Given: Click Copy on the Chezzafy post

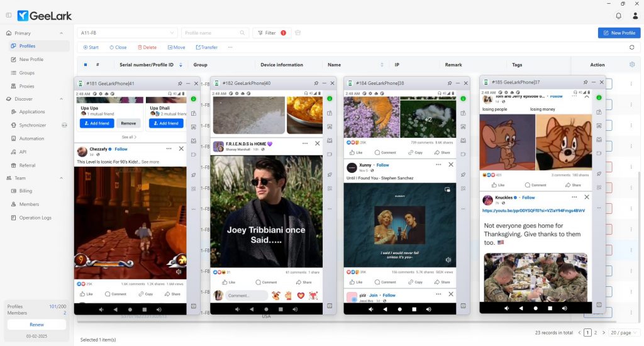Looking at the screenshot, I should click(x=146, y=294).
